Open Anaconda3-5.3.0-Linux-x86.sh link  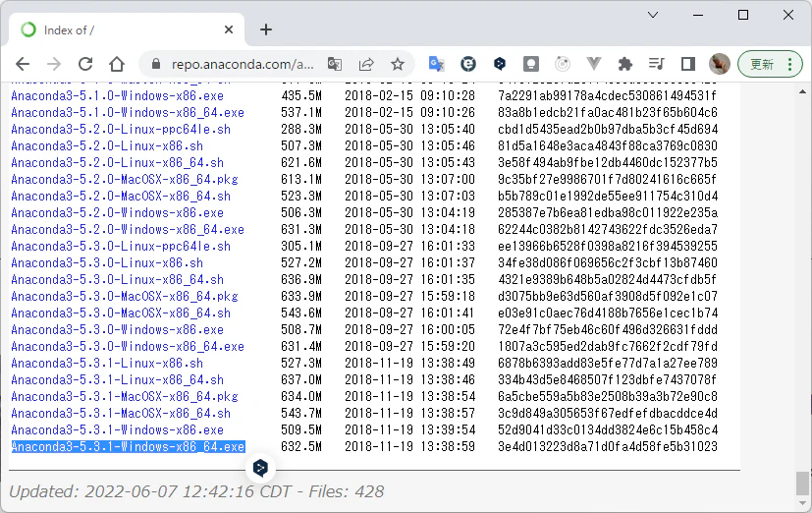tap(107, 263)
